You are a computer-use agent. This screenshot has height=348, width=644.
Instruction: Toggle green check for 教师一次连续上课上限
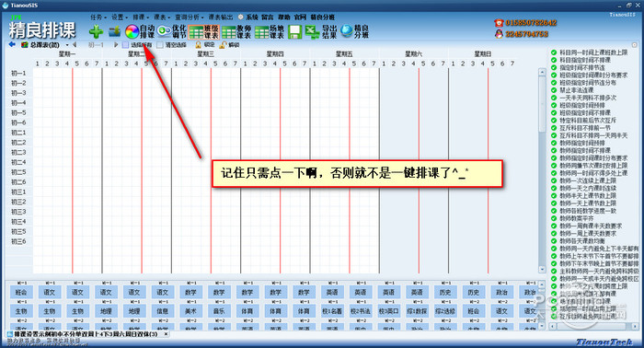pyautogui.click(x=554, y=180)
